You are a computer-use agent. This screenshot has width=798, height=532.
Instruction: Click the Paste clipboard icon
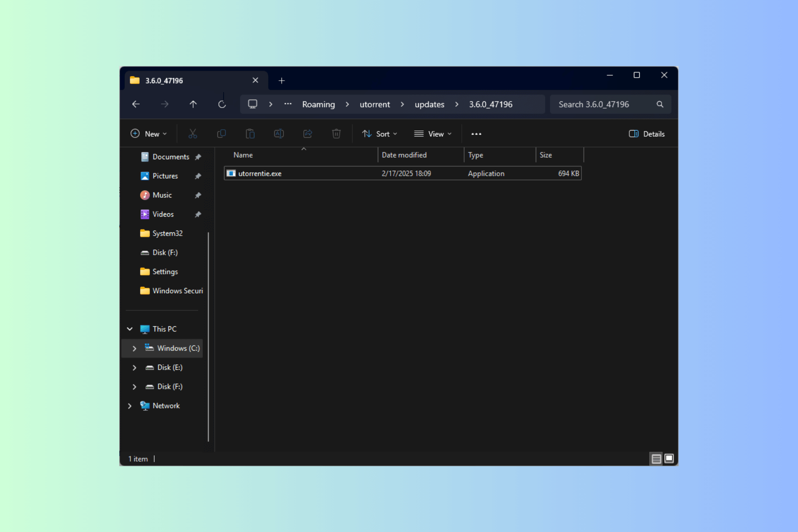250,134
